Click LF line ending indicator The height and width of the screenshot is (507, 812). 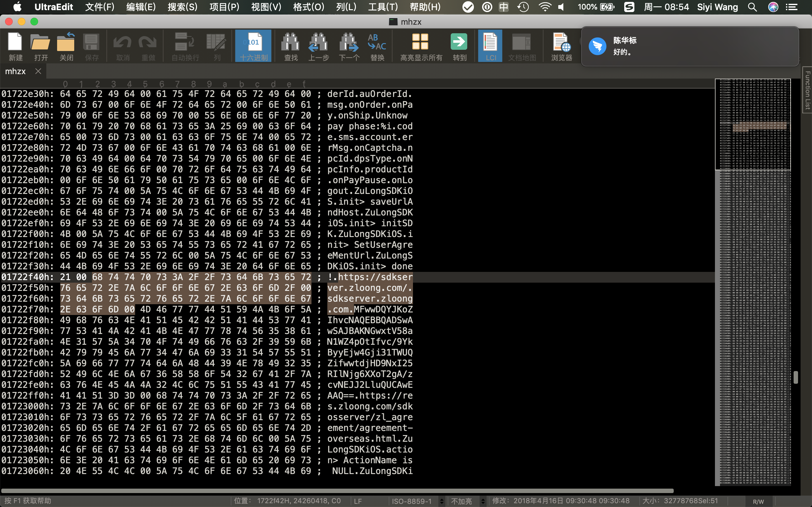[x=358, y=501]
